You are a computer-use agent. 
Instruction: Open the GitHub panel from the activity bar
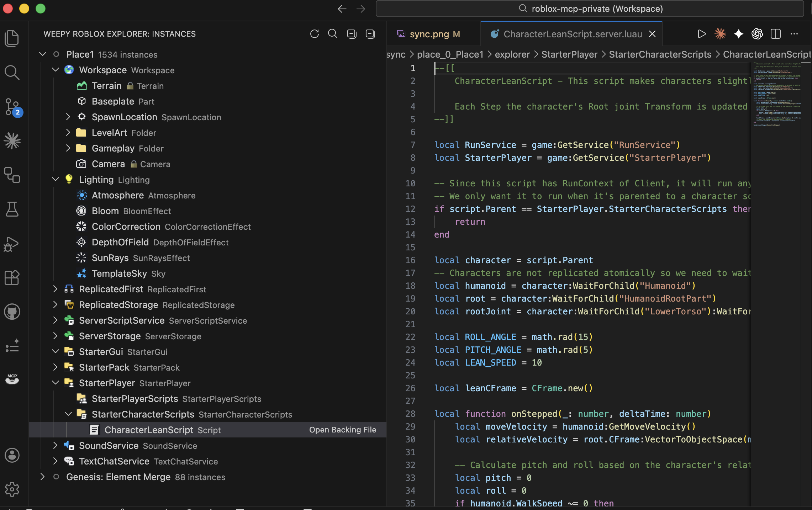(x=12, y=312)
